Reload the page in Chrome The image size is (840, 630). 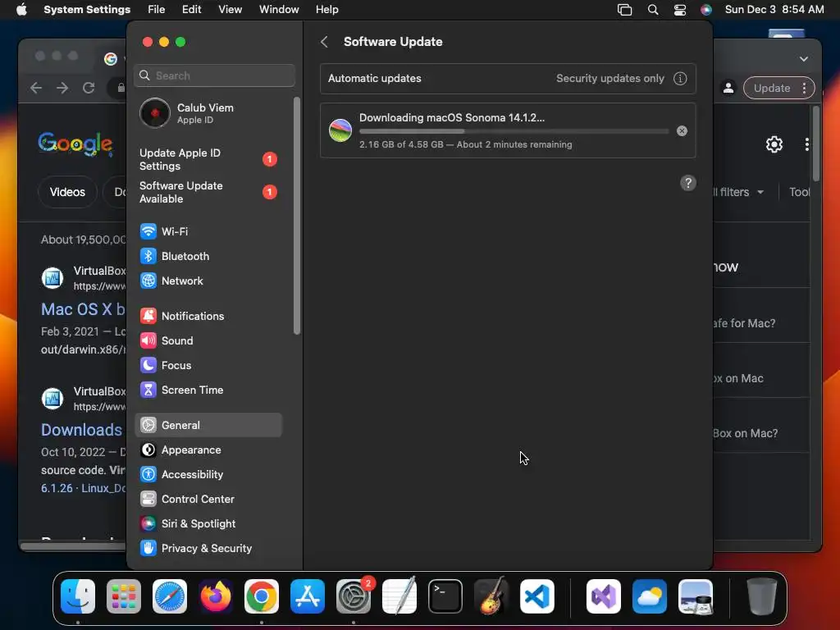(89, 88)
